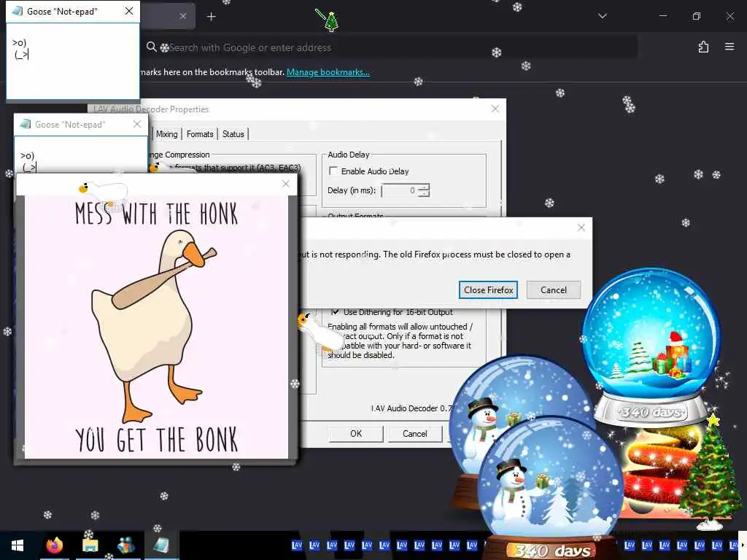Open the Firefox hamburger application menu
Image resolution: width=747 pixels, height=560 pixels.
(729, 47)
